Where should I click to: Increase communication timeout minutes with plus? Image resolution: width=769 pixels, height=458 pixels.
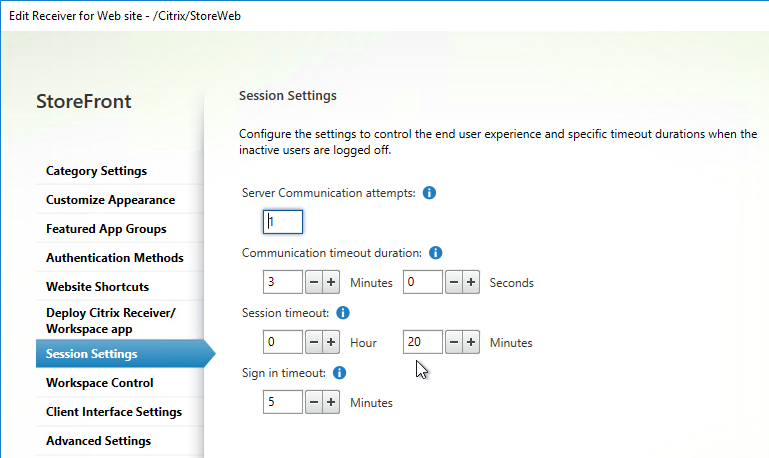pyautogui.click(x=331, y=282)
